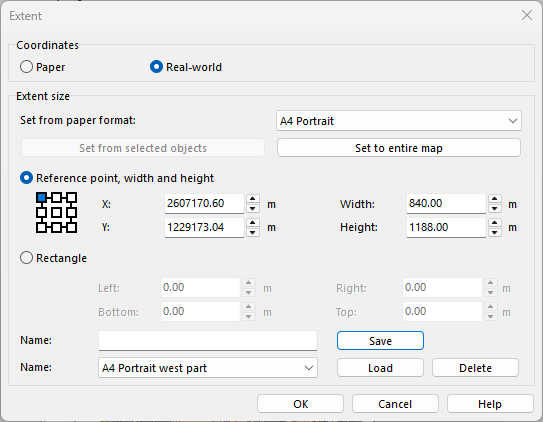Increase X coordinate with up arrow
The width and height of the screenshot is (543, 422).
point(253,199)
